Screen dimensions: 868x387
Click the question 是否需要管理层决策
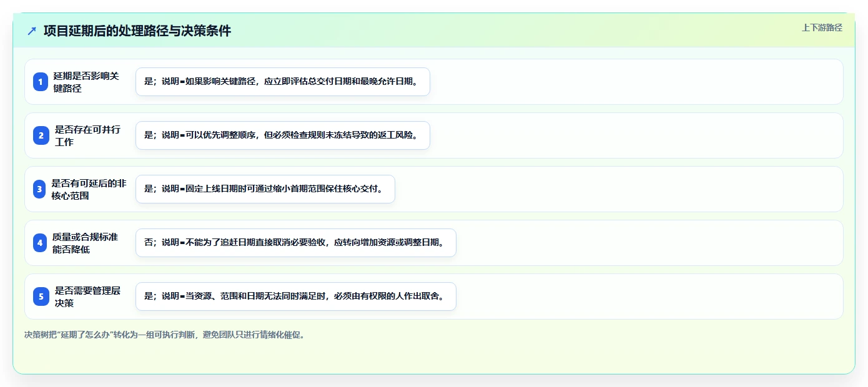87,296
